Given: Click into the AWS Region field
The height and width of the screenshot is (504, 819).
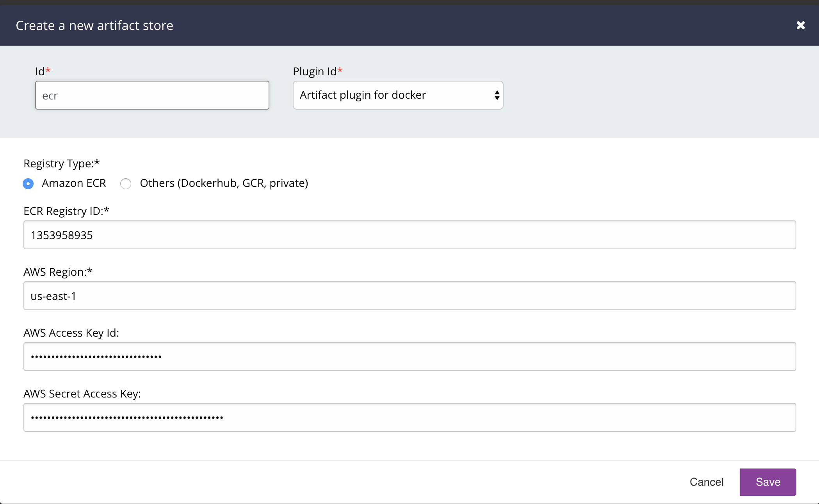Looking at the screenshot, I should click(409, 296).
